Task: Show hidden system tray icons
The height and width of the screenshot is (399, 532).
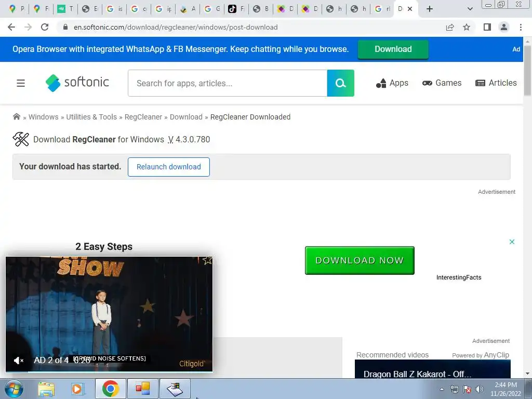Action: click(x=442, y=389)
